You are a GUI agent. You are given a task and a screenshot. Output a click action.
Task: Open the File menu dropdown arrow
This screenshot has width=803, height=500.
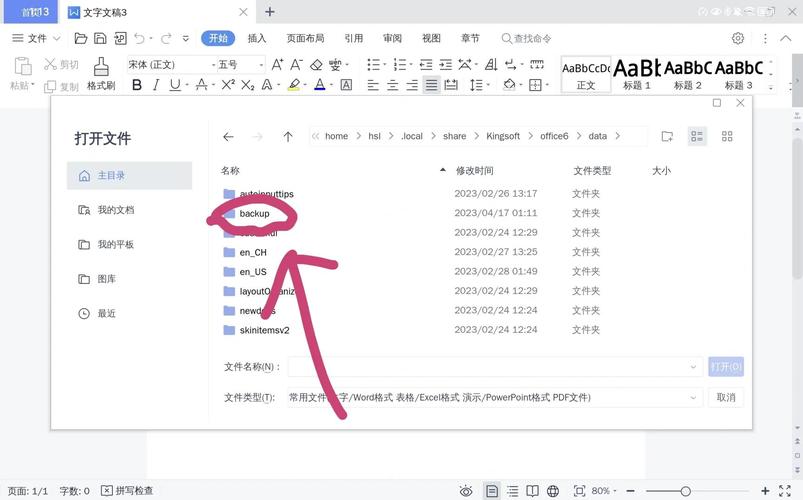tap(56, 38)
